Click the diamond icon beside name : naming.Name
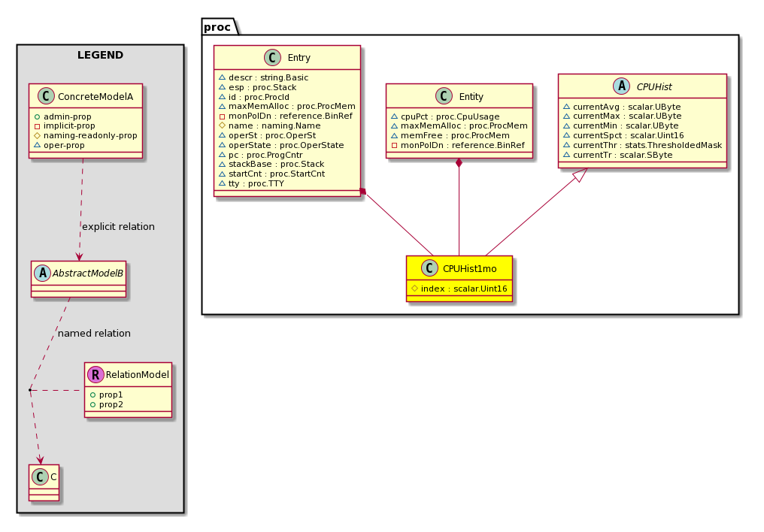 point(222,125)
